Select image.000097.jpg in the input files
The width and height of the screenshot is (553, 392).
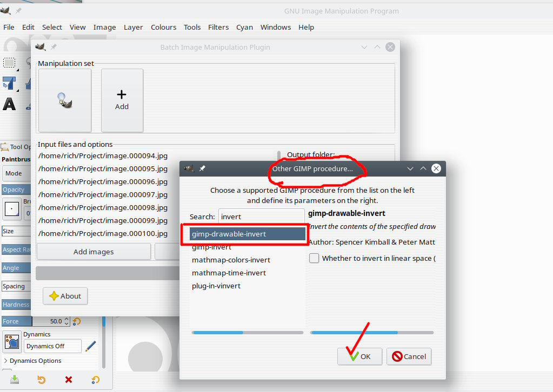[x=103, y=195]
